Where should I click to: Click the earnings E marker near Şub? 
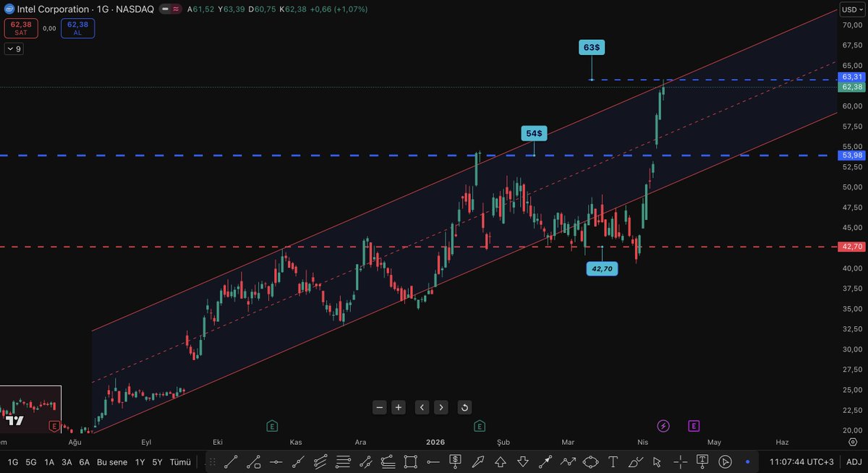[479, 426]
